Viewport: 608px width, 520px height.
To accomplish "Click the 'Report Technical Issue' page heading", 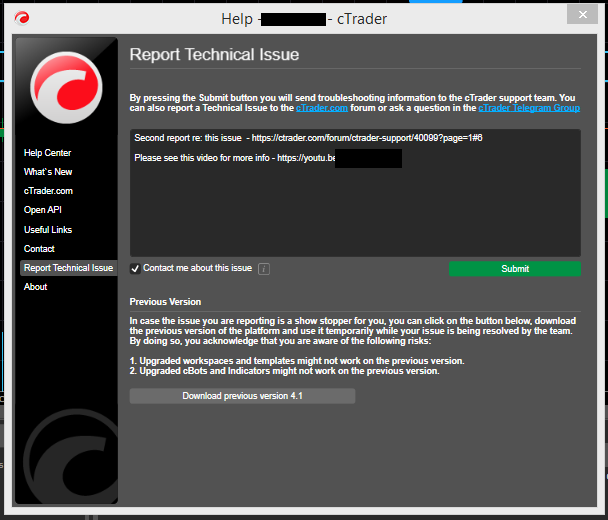I will tap(214, 54).
